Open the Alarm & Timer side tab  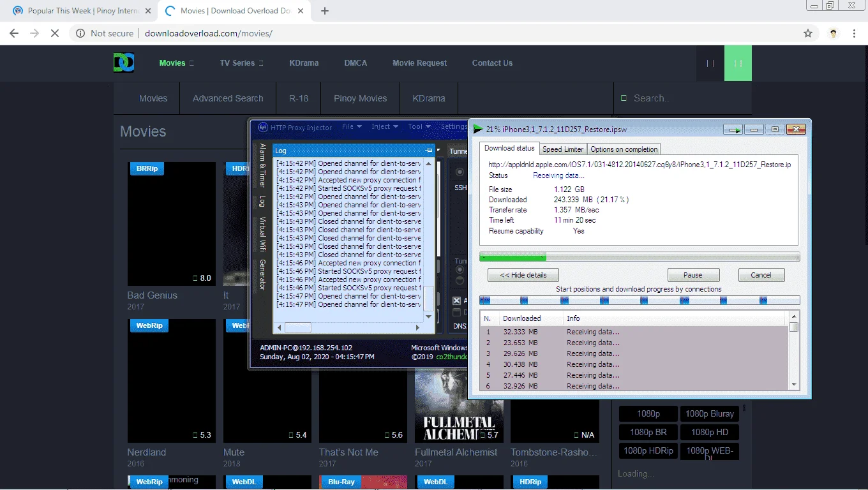tap(262, 165)
